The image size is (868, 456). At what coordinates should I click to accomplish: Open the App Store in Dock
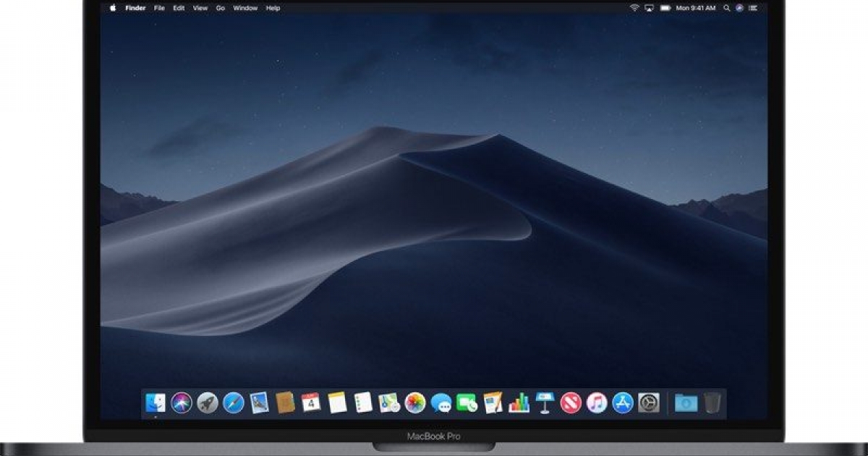coord(623,402)
